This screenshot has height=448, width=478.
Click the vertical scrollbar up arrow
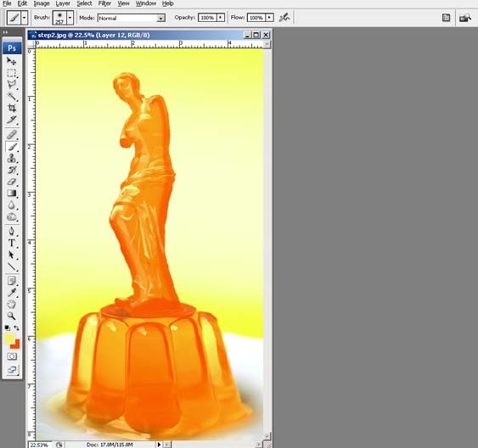point(267,44)
